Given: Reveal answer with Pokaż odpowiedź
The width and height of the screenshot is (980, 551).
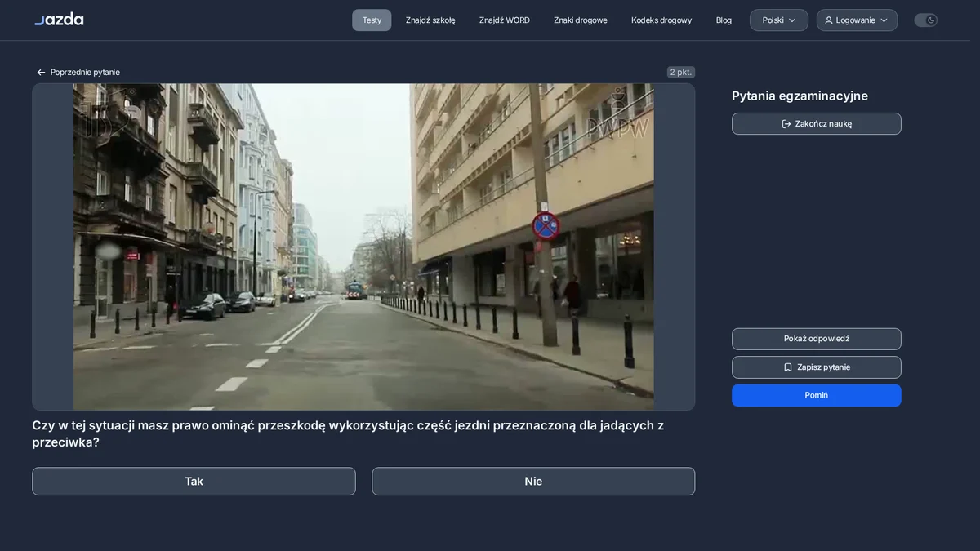Looking at the screenshot, I should pos(817,339).
